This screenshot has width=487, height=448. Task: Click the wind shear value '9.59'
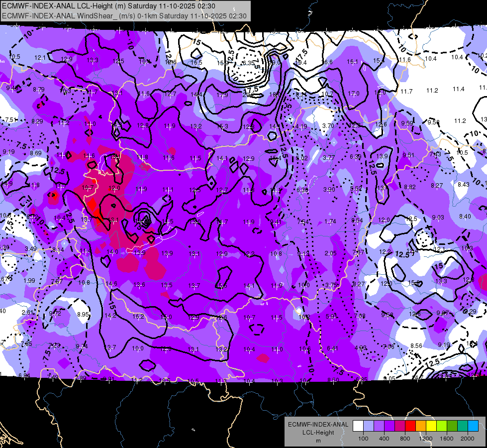click(407, 123)
